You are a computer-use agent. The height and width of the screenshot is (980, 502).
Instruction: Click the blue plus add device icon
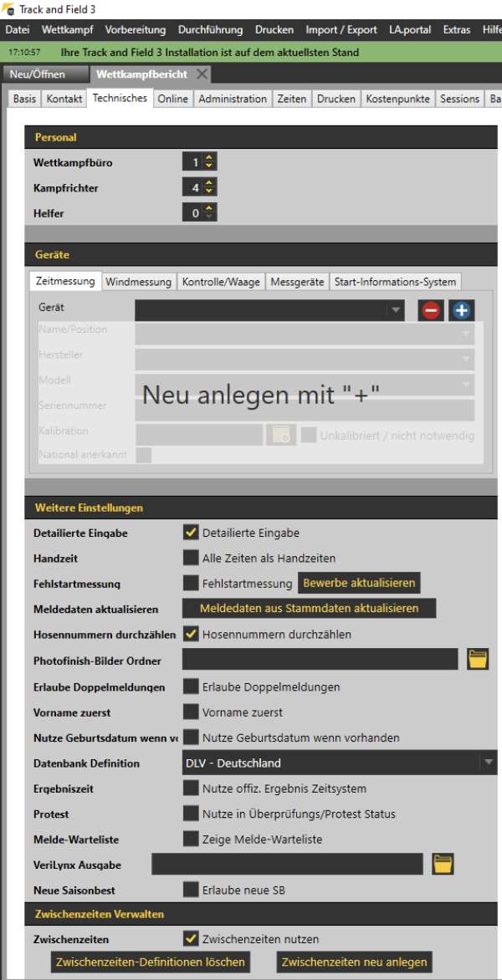tap(461, 310)
